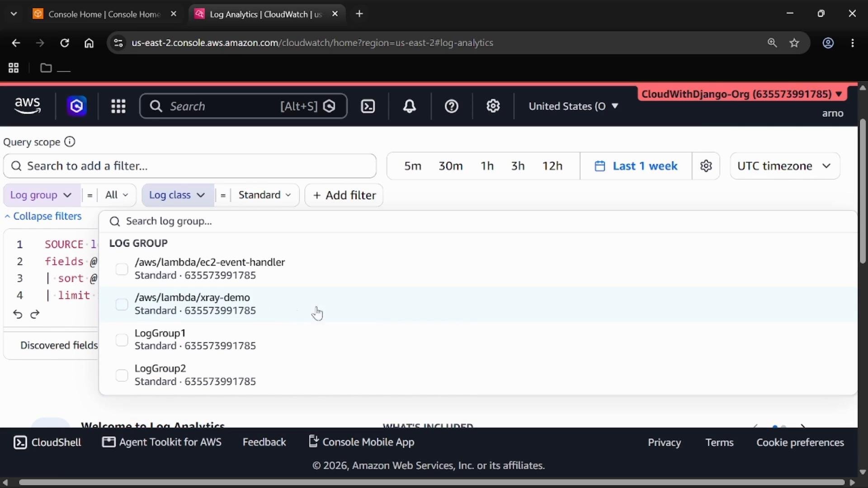Open the Last 1 week date picker
The image size is (868, 488).
click(636, 166)
